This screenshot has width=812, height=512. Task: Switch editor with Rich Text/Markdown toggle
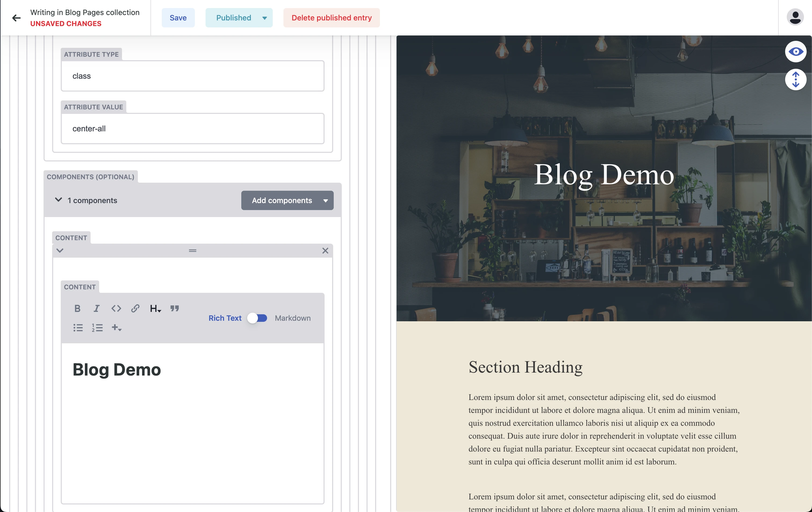tap(257, 318)
